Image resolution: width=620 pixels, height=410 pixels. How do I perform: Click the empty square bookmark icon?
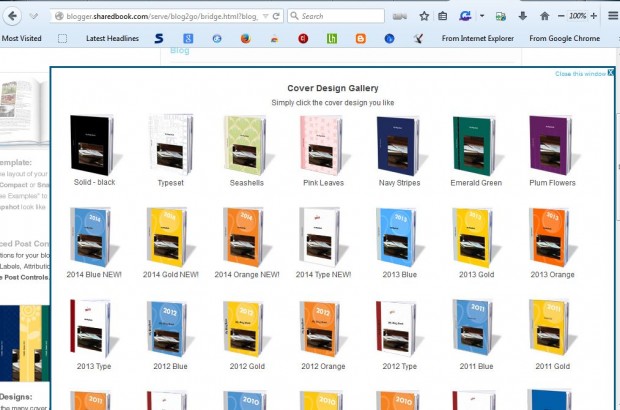62,38
